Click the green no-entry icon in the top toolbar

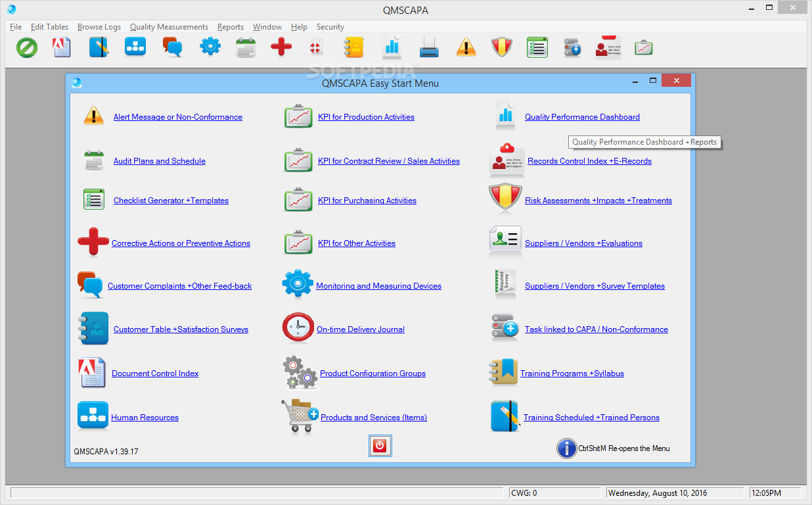27,47
